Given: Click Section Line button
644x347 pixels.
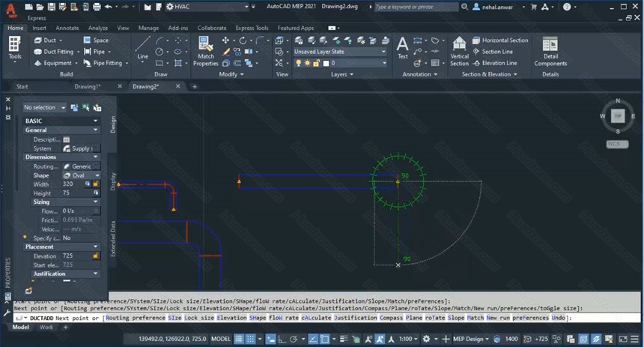Looking at the screenshot, I should [493, 52].
